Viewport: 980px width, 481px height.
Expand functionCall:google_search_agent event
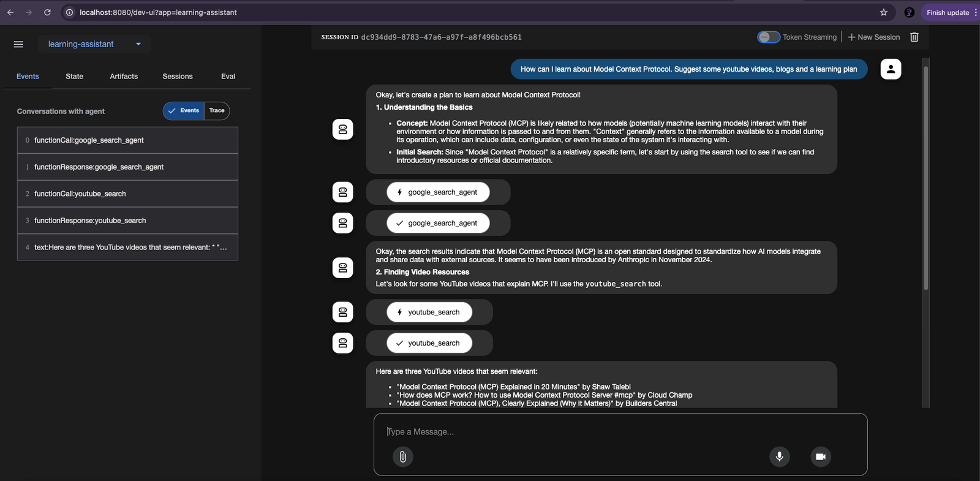[x=127, y=140]
